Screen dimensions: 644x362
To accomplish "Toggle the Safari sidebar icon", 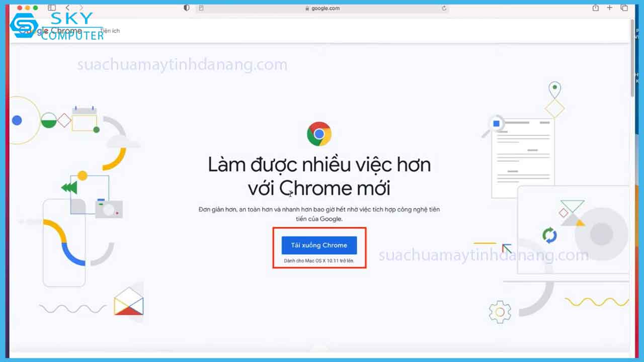I will pyautogui.click(x=52, y=8).
